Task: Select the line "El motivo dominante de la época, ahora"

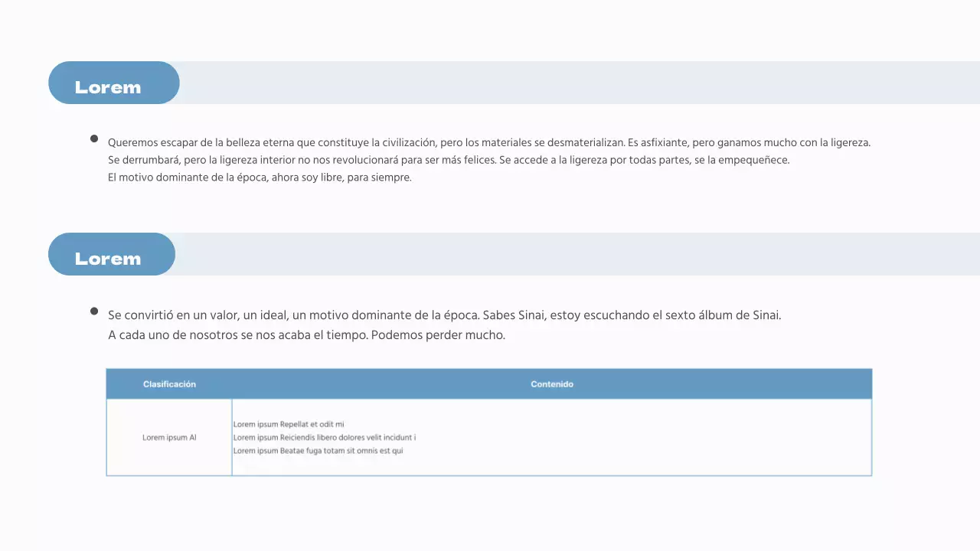Action: coord(260,178)
